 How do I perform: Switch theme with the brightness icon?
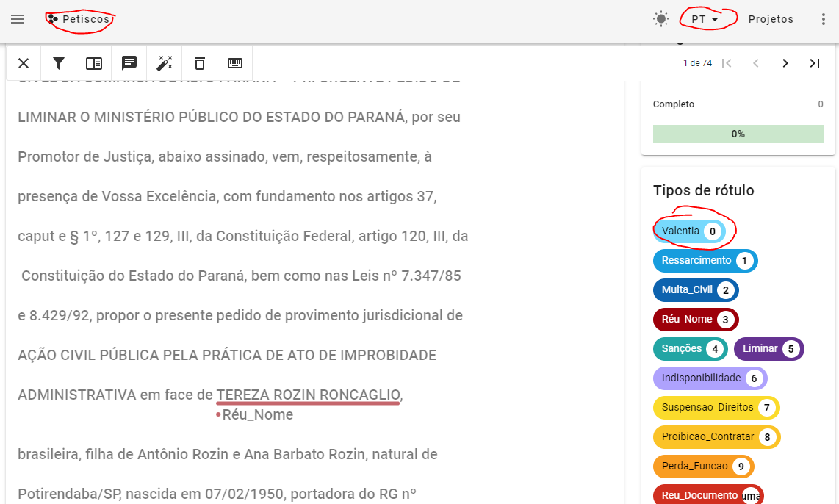660,19
